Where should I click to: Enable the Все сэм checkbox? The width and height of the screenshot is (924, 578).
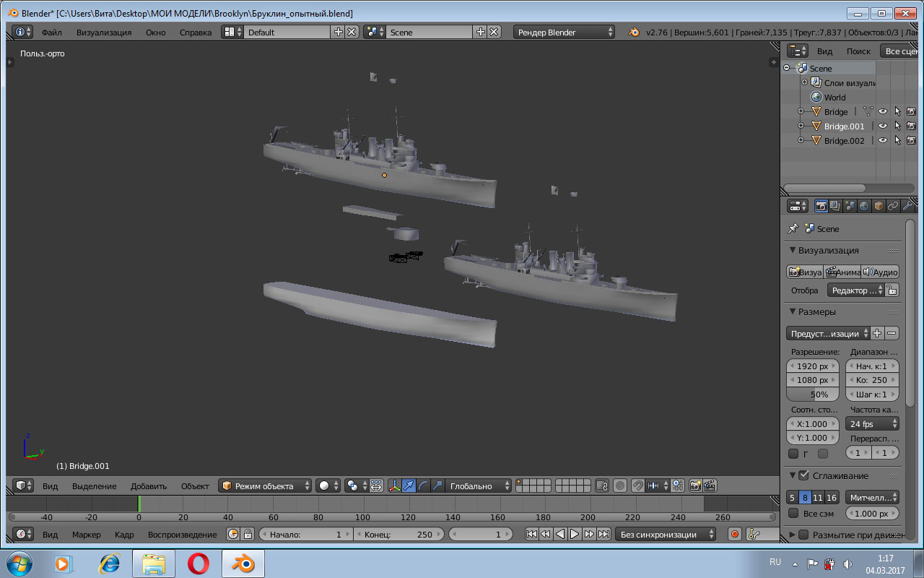pos(793,514)
